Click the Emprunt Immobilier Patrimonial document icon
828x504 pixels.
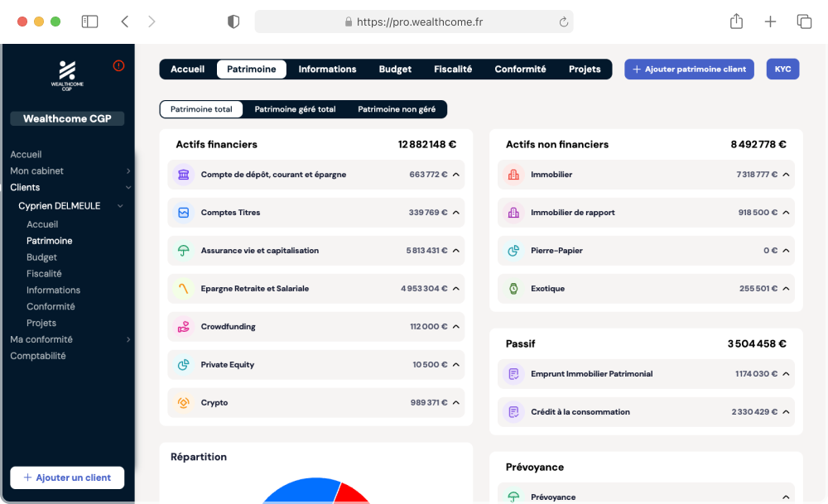click(x=513, y=374)
